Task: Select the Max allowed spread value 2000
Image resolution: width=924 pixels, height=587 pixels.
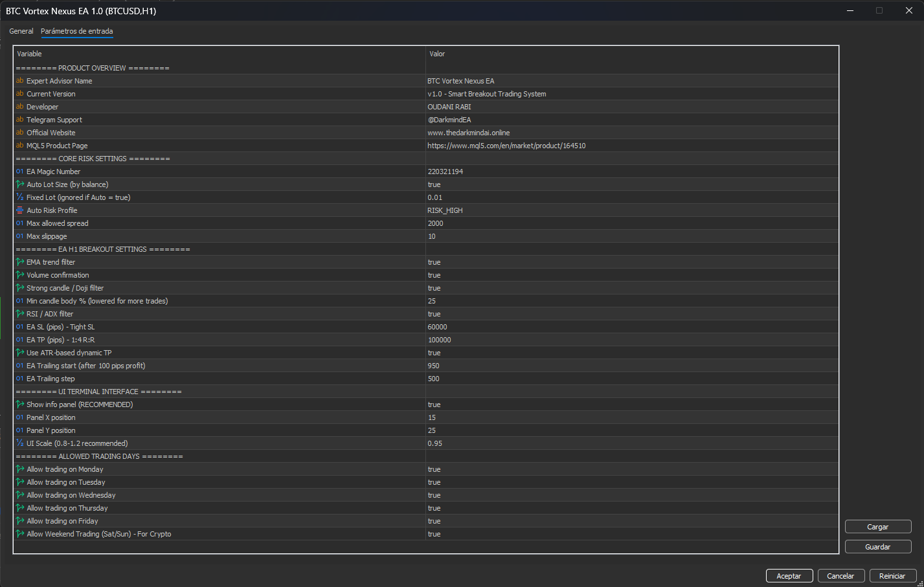Action: [436, 223]
